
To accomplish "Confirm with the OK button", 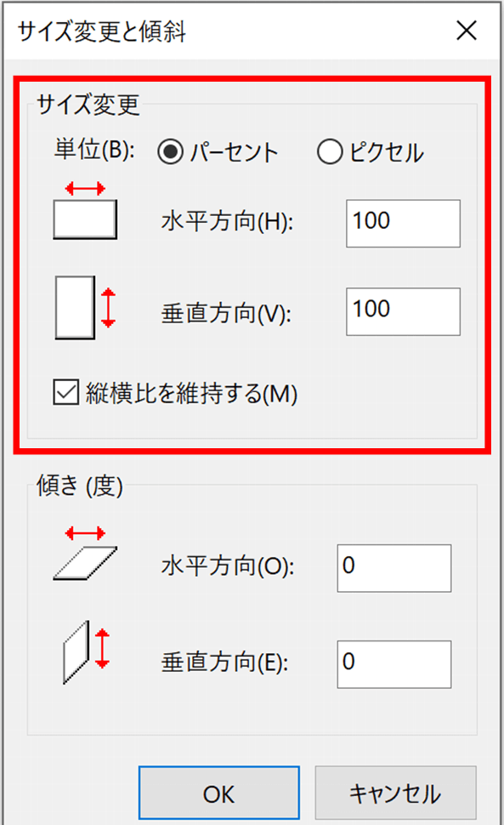I will [x=219, y=793].
